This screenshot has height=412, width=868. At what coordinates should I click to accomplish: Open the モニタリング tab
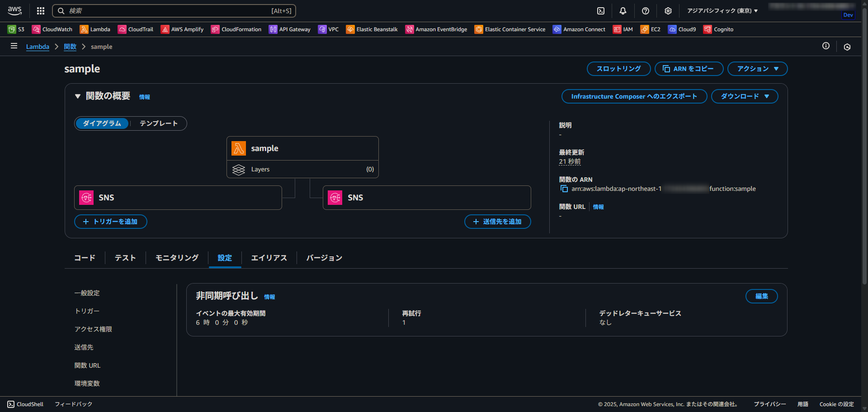tap(177, 258)
